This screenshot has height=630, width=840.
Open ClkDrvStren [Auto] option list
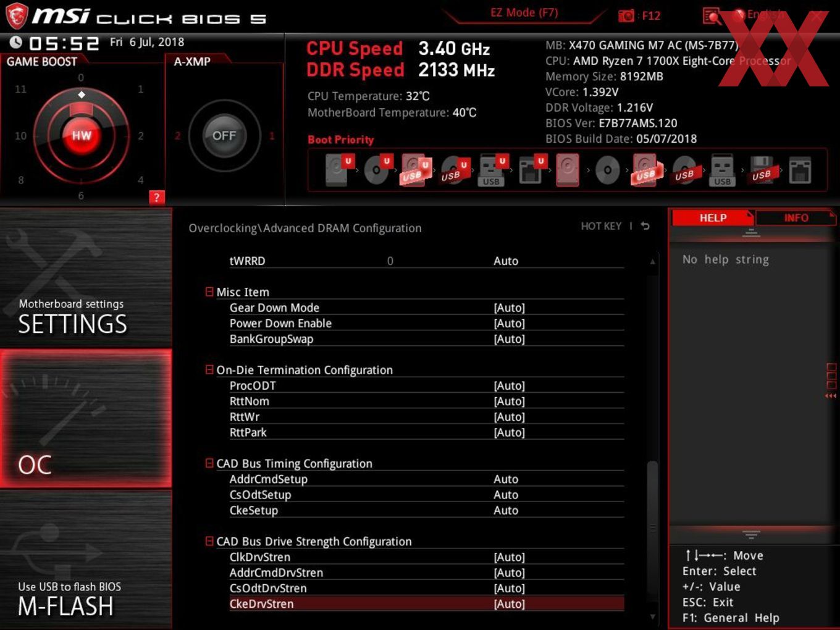pos(509,557)
